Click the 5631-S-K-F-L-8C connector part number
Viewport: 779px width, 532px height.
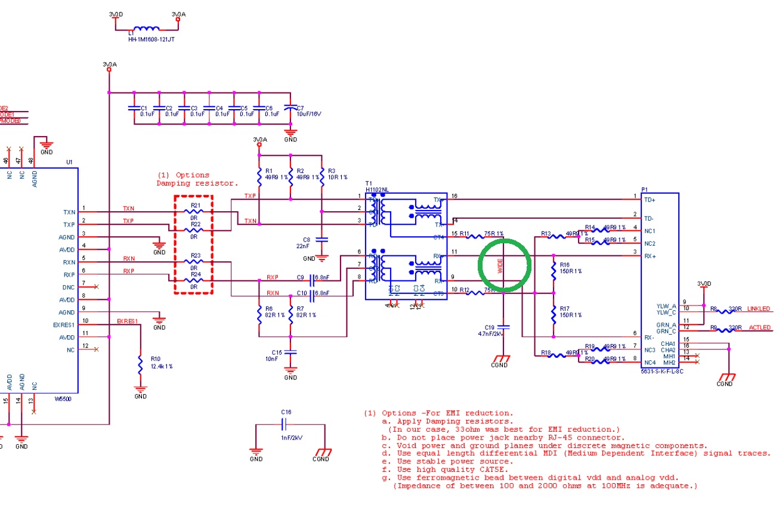[x=662, y=372]
